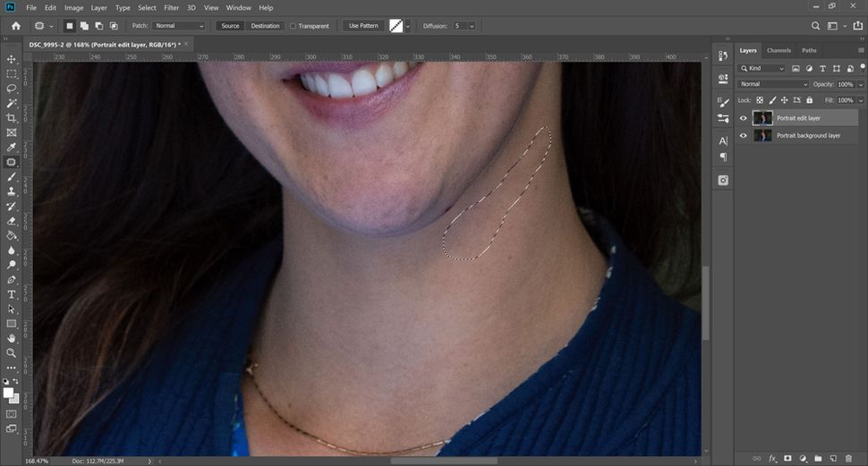Image resolution: width=868 pixels, height=466 pixels.
Task: Select the Pen tool
Action: click(x=11, y=279)
